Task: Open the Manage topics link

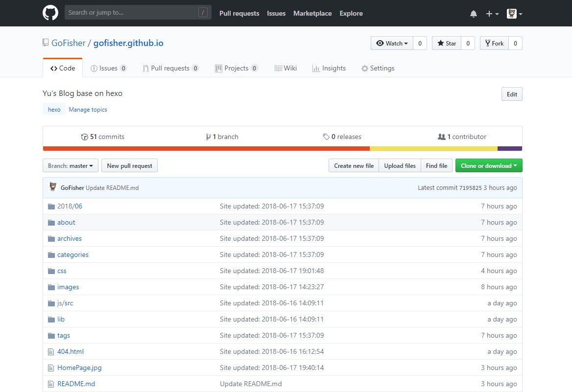Action: click(x=88, y=110)
